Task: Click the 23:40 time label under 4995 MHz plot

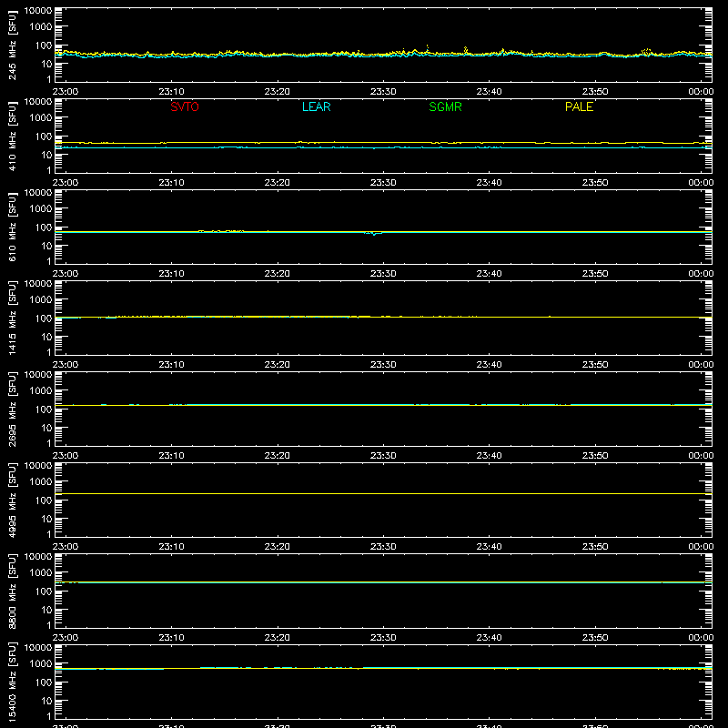Action: 489,547
